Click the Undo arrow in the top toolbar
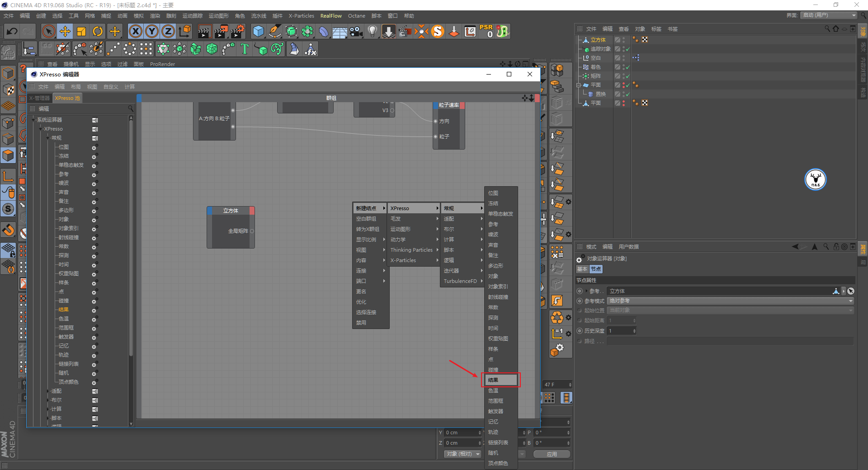Viewport: 868px width, 470px height. [12, 31]
